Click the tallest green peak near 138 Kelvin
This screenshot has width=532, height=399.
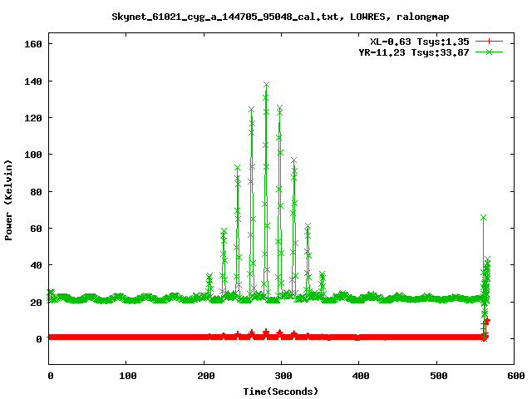tap(266, 85)
